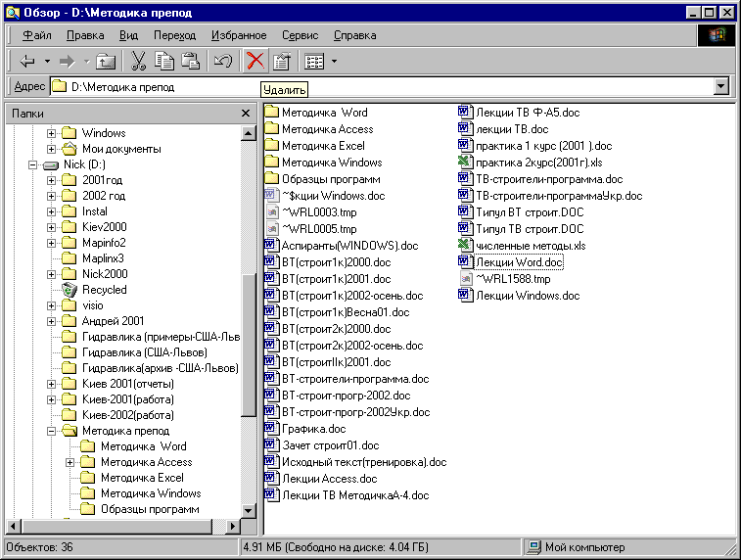Image resolution: width=741 pixels, height=560 pixels.
Task: Click the Forward arrow toolbar button
Action: point(68,61)
